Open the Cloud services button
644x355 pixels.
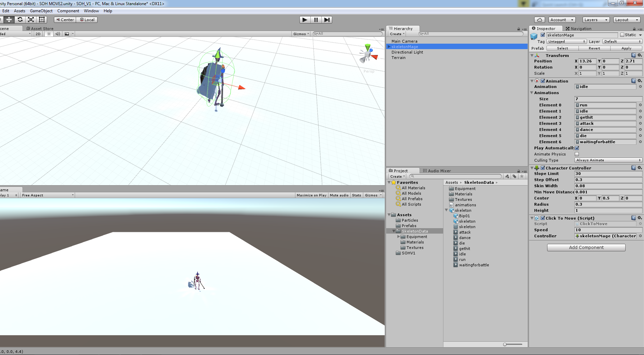pos(540,20)
